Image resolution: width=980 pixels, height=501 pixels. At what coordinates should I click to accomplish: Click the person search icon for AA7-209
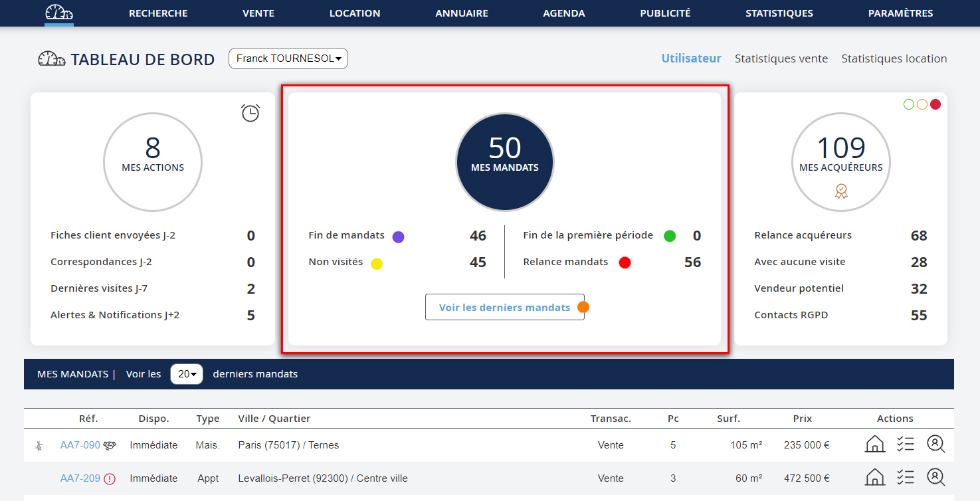935,478
